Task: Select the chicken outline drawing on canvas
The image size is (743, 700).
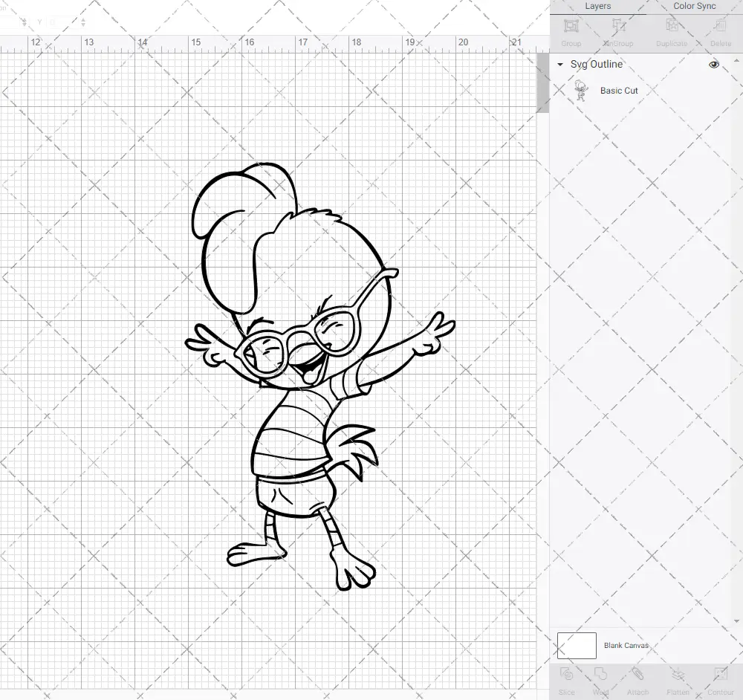Action: pos(319,376)
